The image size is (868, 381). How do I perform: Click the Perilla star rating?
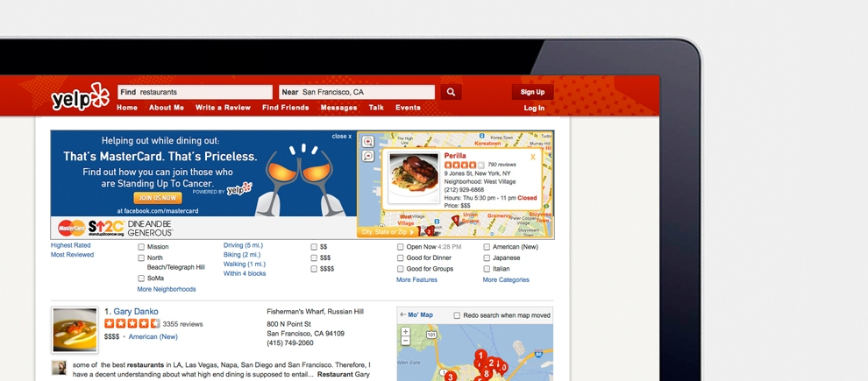click(x=465, y=165)
